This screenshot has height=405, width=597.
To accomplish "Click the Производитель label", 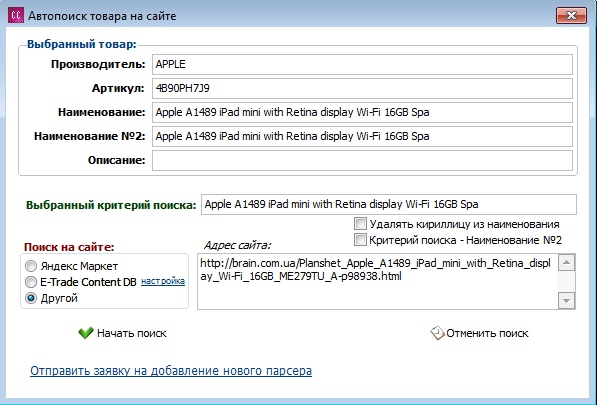I will [x=98, y=64].
